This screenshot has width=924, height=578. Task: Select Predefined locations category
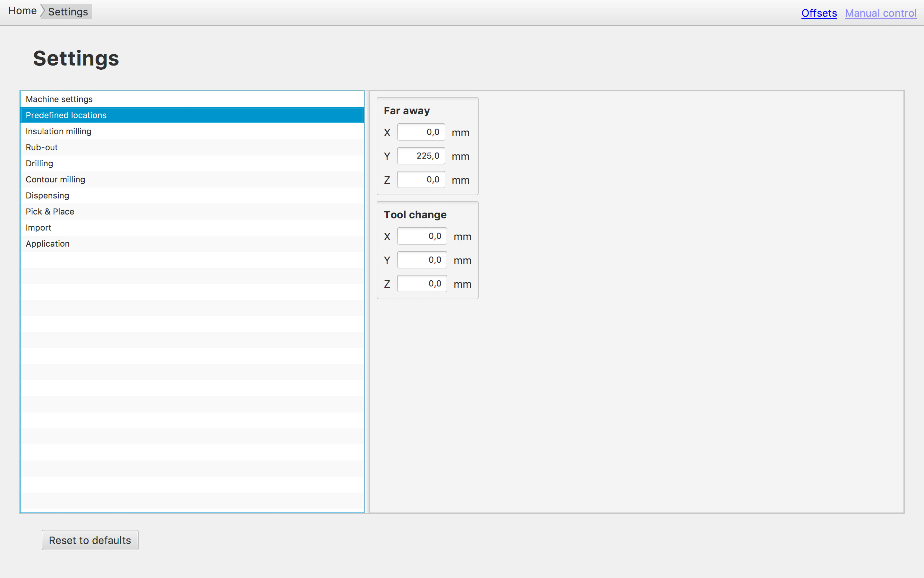pos(192,116)
